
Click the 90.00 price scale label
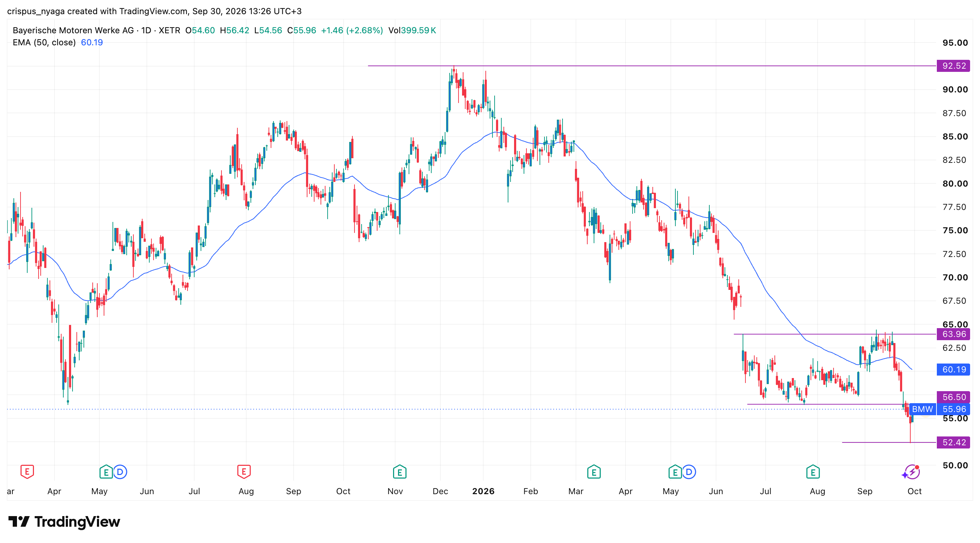pos(955,90)
